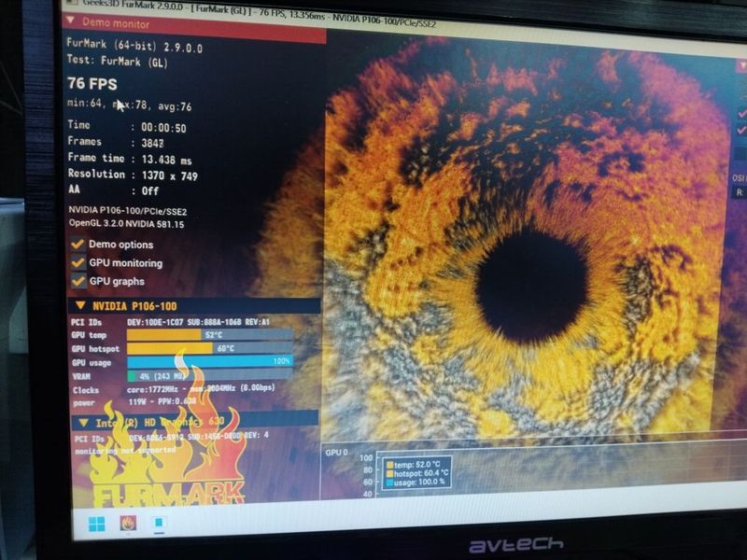This screenshot has width=747, height=560.
Task: Click the Resolution value 1370 x 749
Action: (170, 175)
